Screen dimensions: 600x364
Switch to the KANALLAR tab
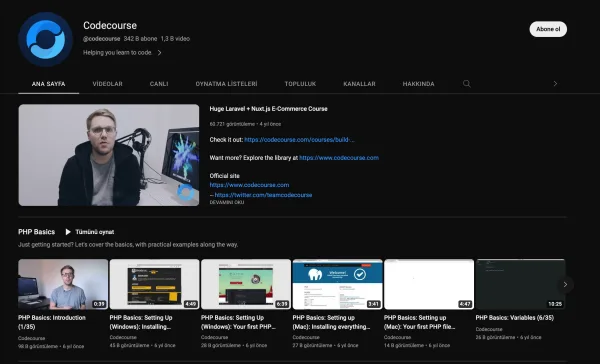pos(359,84)
